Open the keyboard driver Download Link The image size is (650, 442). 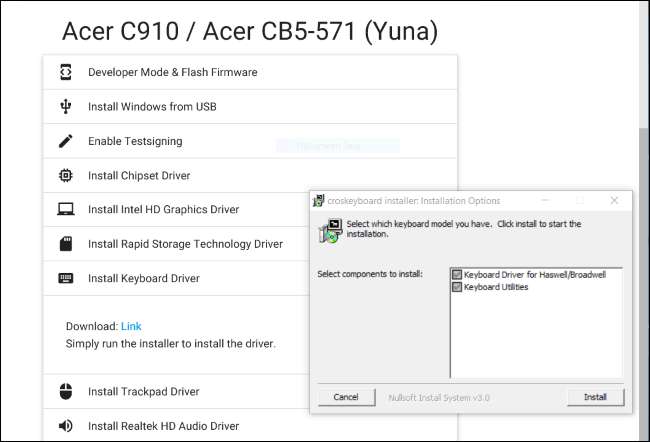[x=131, y=327]
